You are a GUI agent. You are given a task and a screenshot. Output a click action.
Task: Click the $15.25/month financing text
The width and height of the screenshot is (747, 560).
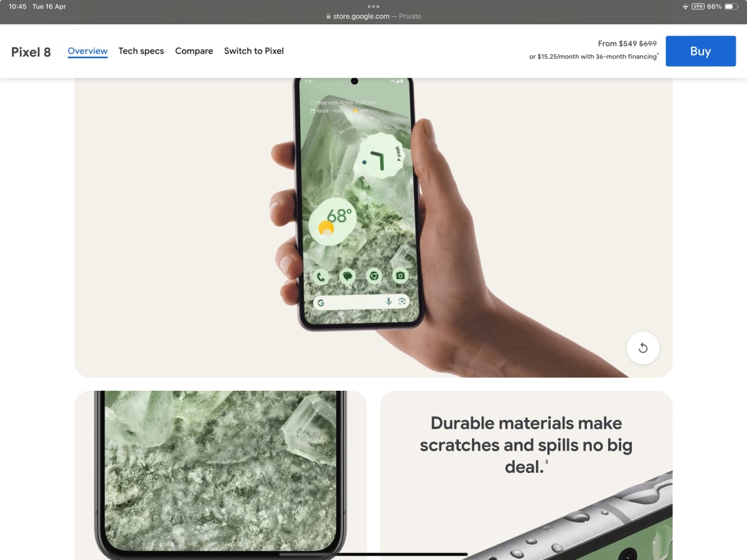click(x=594, y=57)
